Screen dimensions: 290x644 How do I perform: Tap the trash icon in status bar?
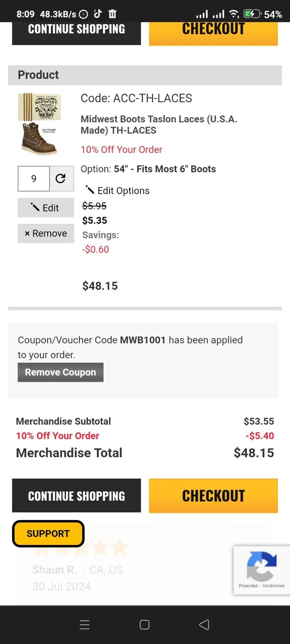pyautogui.click(x=112, y=14)
